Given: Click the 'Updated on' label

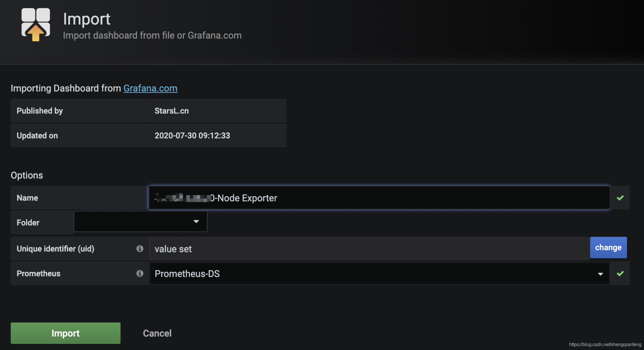Looking at the screenshot, I should click(37, 136).
